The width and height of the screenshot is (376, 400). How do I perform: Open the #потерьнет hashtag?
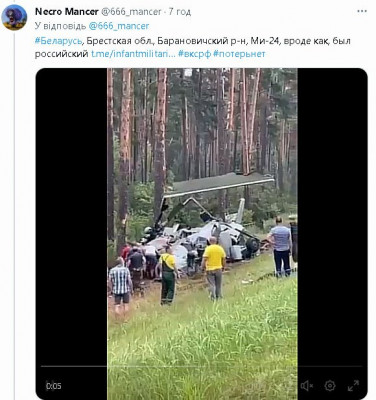tap(239, 54)
